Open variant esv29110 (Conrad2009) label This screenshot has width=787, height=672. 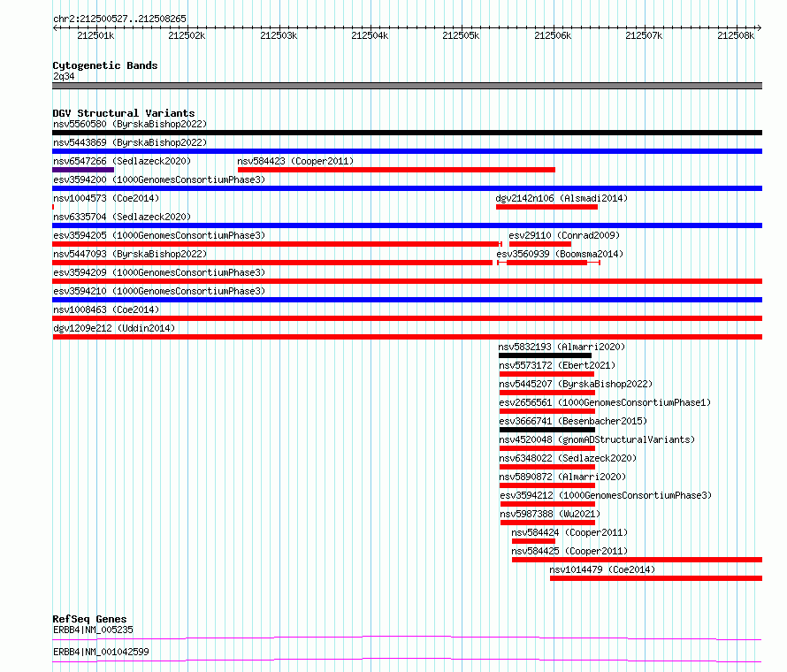coord(564,235)
